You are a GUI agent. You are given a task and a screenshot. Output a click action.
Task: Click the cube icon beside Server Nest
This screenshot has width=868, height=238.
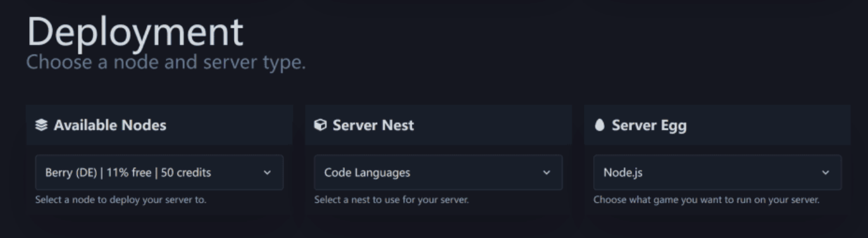[320, 125]
